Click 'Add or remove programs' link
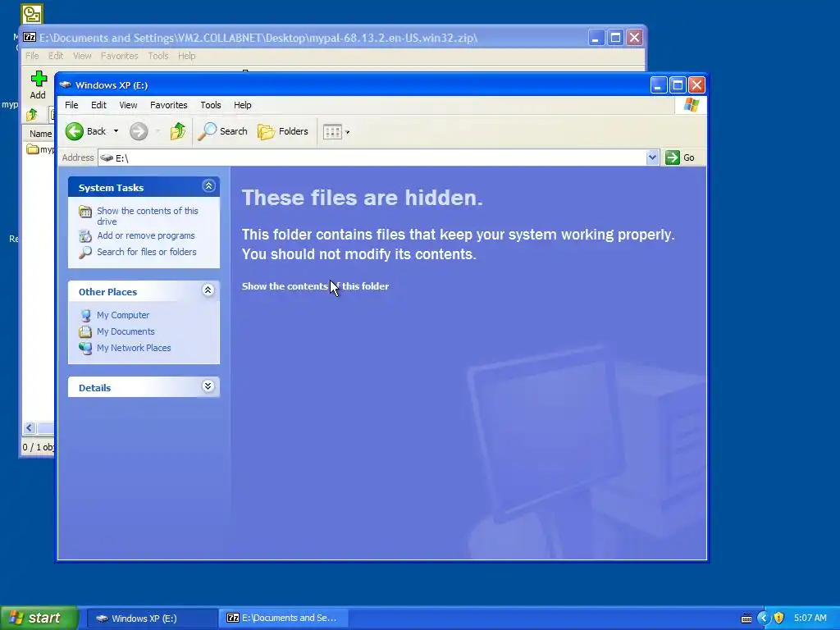The height and width of the screenshot is (630, 840). click(146, 235)
